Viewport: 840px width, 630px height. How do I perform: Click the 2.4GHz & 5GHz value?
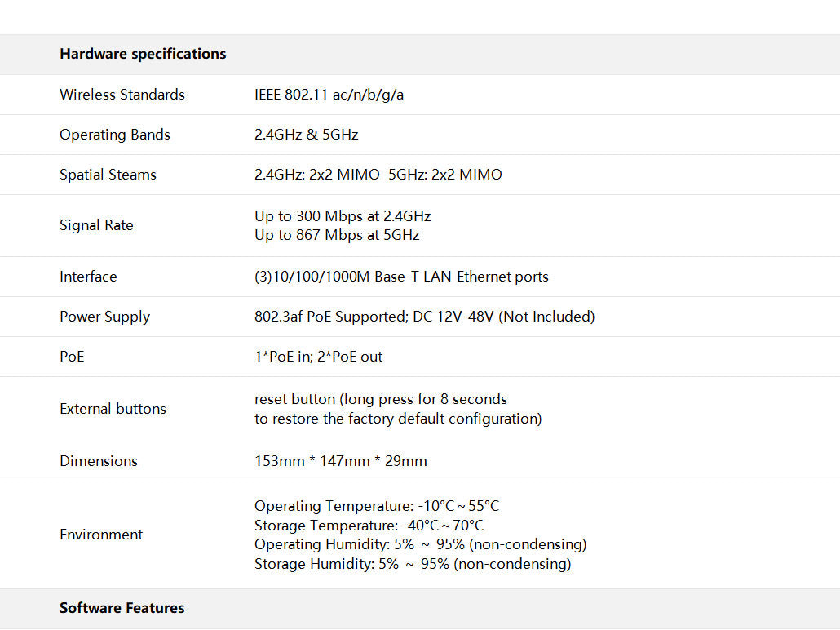[x=306, y=135]
